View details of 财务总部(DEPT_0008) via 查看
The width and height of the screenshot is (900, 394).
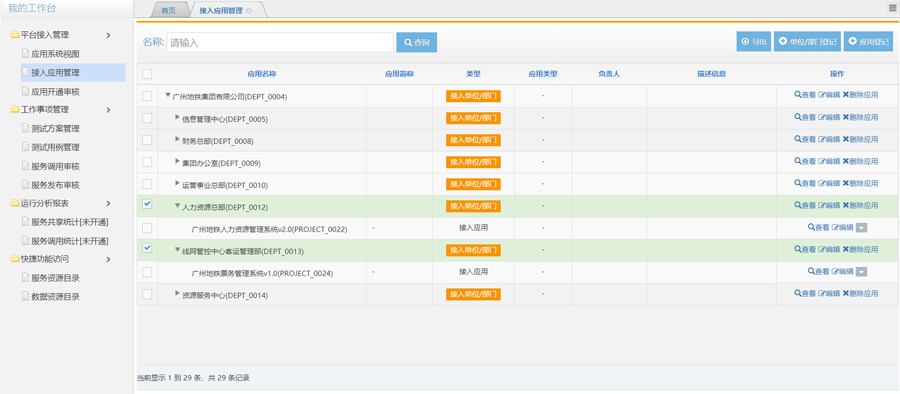[x=805, y=139]
